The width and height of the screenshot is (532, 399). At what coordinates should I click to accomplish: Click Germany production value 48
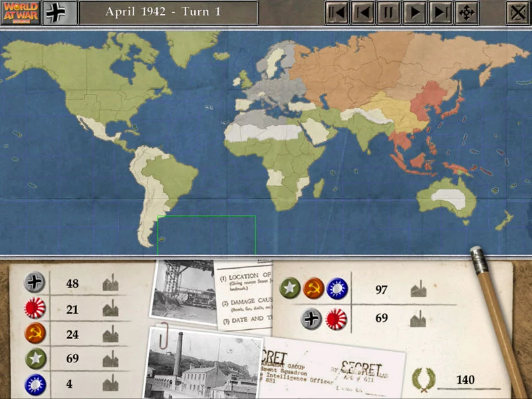[72, 284]
